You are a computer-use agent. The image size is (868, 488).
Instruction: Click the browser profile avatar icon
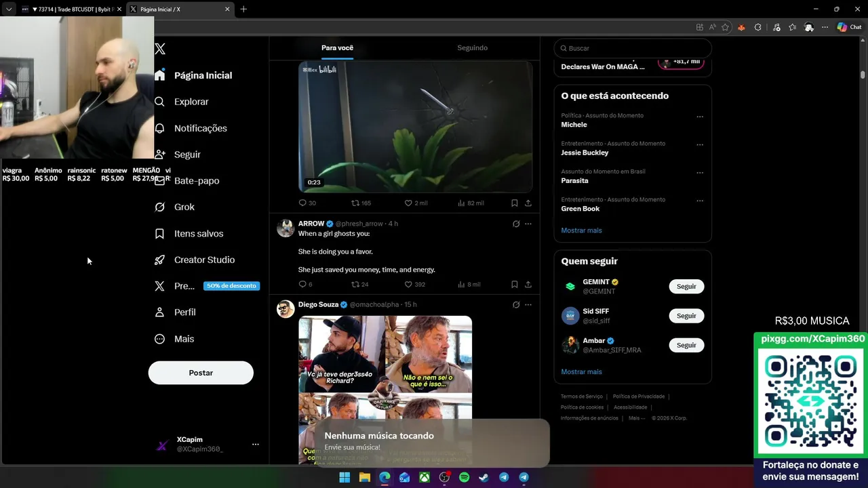point(809,27)
